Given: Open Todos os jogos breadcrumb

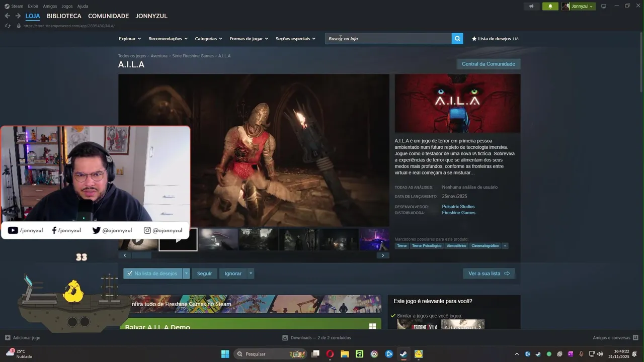Looking at the screenshot, I should coord(132,56).
